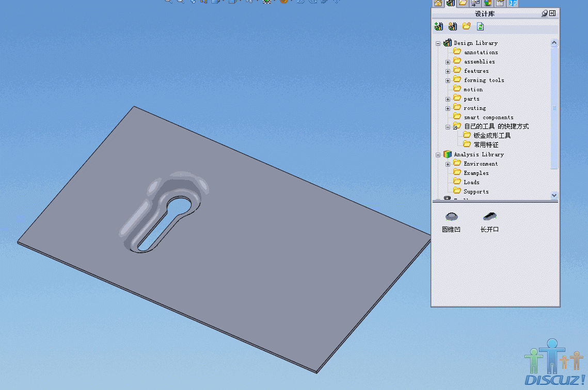Click the Supports folder icon

pos(457,191)
